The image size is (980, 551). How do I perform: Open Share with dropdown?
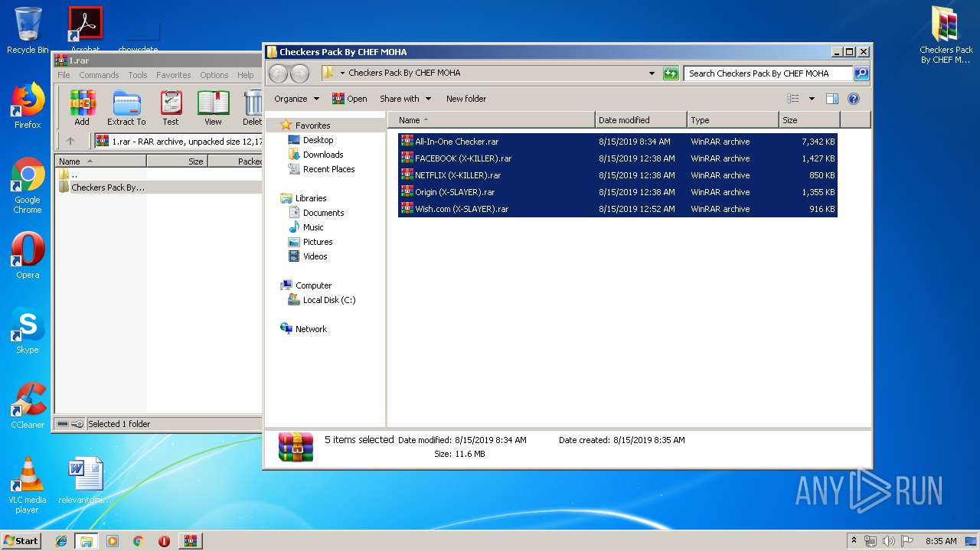tap(406, 99)
